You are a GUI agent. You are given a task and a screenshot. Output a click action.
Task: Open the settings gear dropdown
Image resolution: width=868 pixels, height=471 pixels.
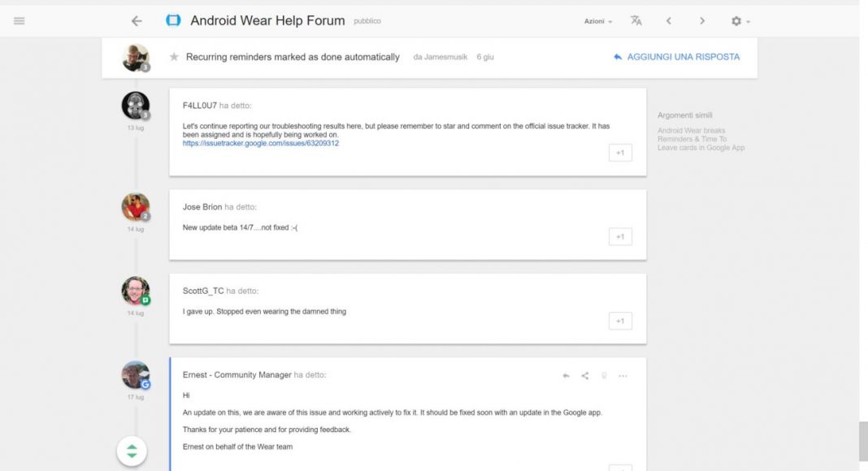coord(740,21)
